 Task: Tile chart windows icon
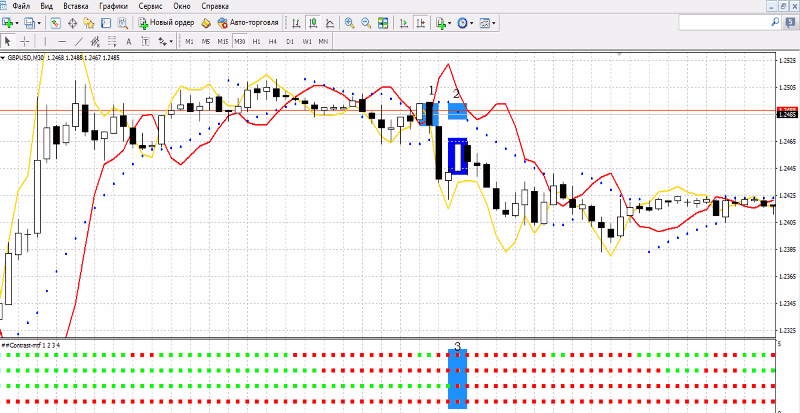[383, 23]
